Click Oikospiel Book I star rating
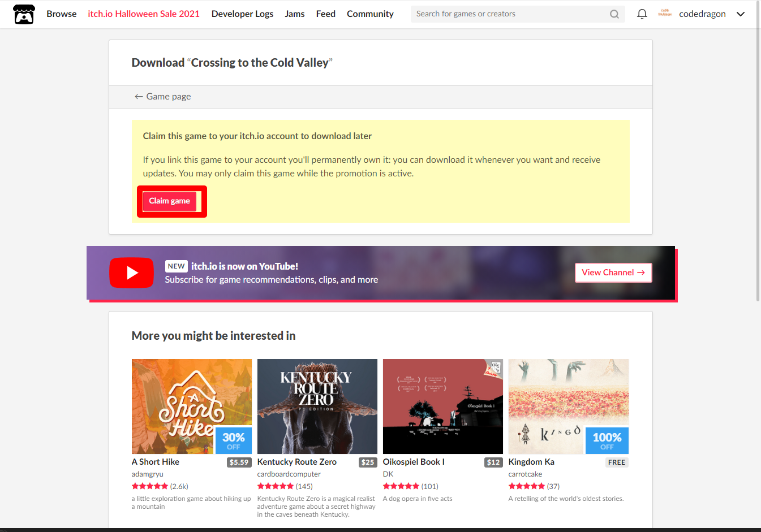 point(401,486)
